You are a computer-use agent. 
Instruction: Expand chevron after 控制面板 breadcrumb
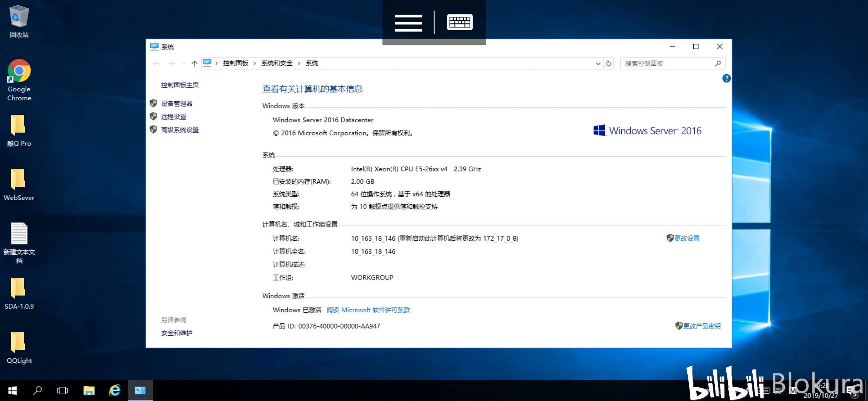pos(254,63)
